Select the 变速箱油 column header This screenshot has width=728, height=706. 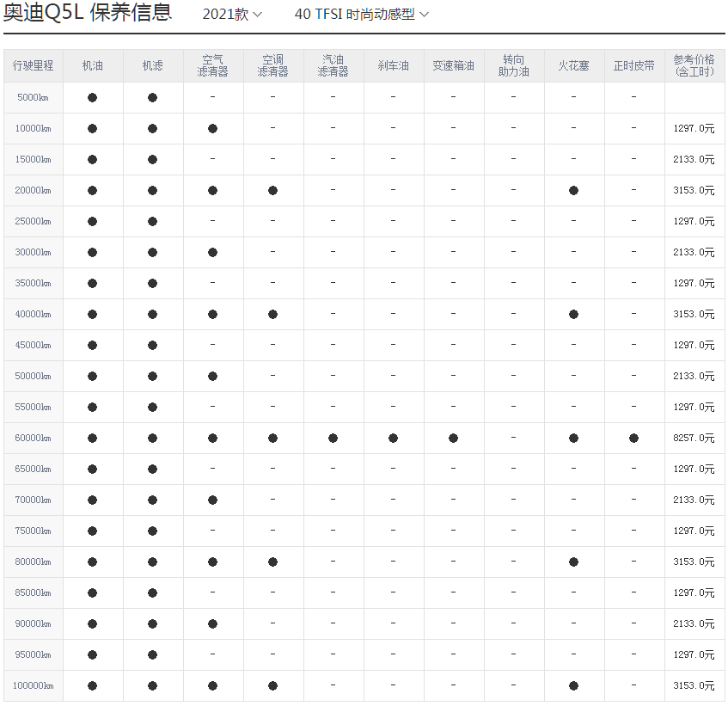(x=453, y=66)
